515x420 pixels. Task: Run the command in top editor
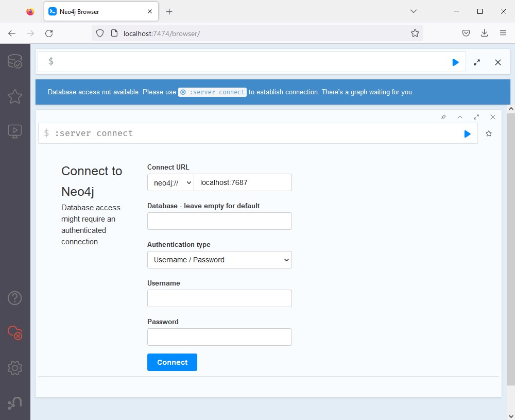pos(455,62)
